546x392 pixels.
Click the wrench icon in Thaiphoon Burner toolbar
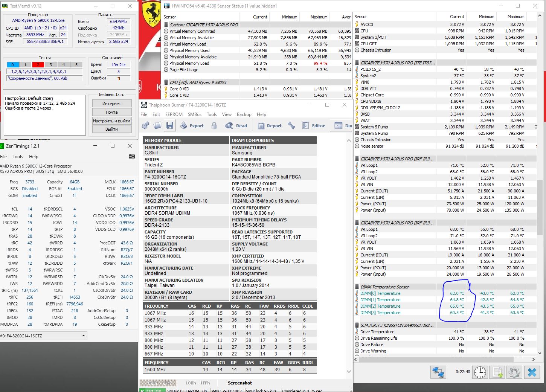click(x=291, y=126)
